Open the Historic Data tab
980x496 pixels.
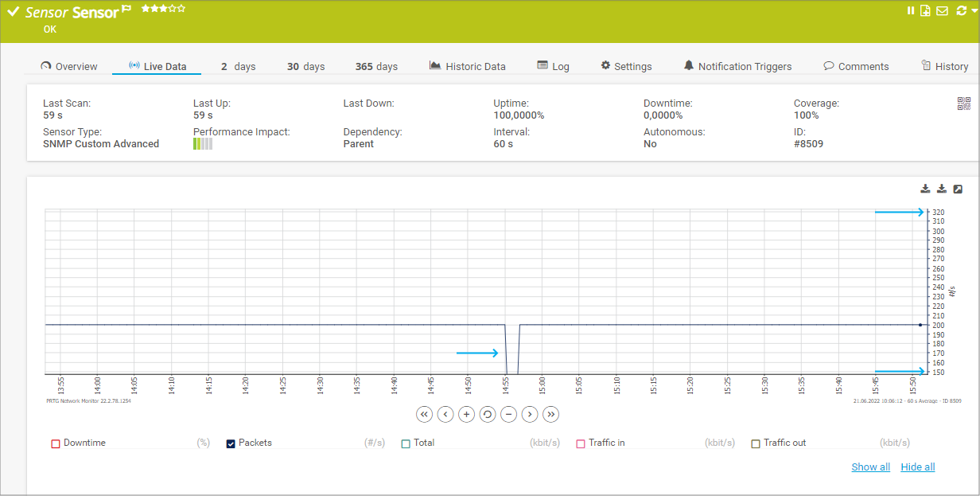[x=467, y=66]
